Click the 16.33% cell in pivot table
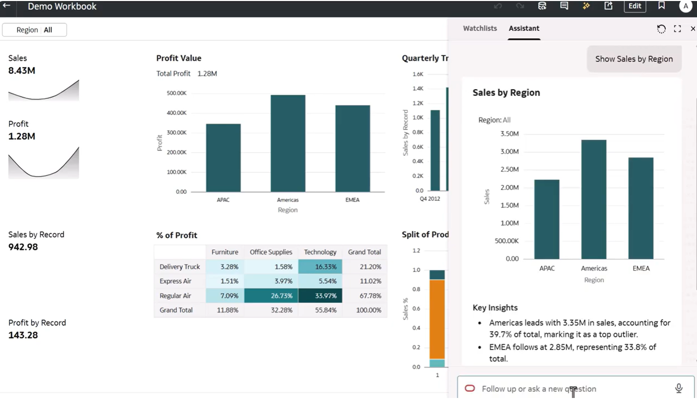This screenshot has height=401, width=697. (320, 267)
